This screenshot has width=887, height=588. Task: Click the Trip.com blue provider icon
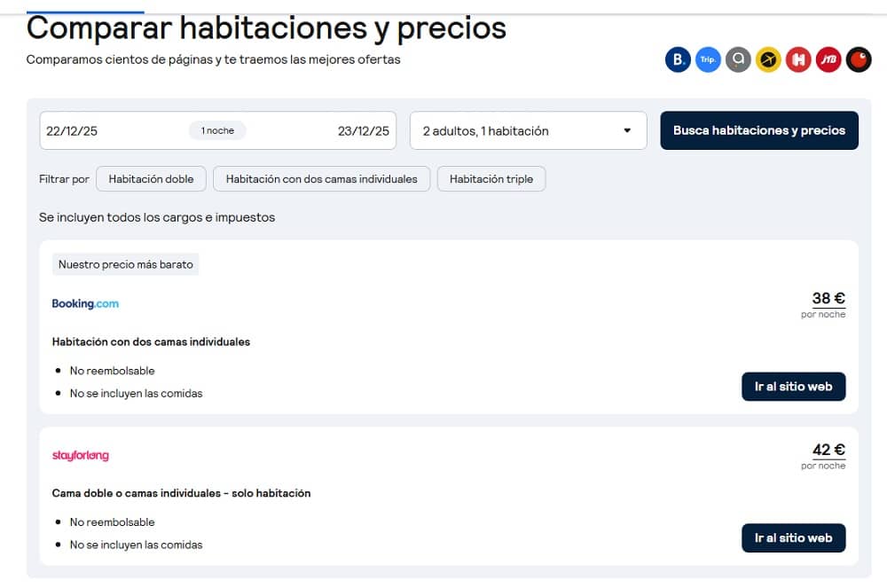[708, 59]
